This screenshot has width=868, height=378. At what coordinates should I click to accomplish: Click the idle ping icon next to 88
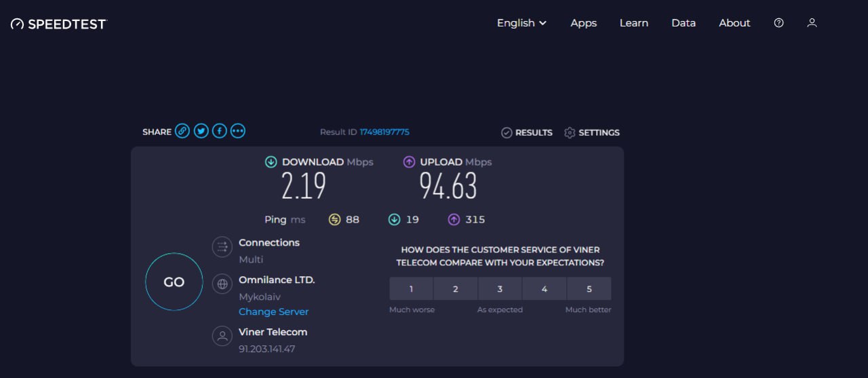point(334,219)
